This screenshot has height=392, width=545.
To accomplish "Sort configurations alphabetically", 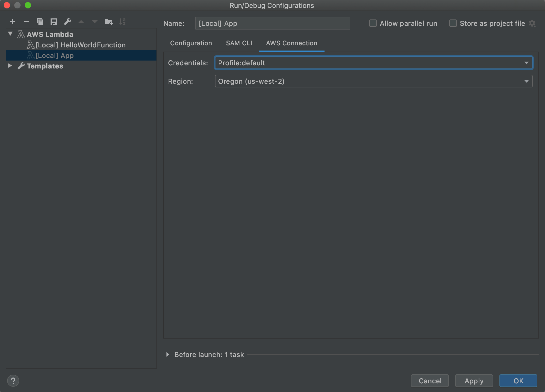I will pyautogui.click(x=122, y=22).
